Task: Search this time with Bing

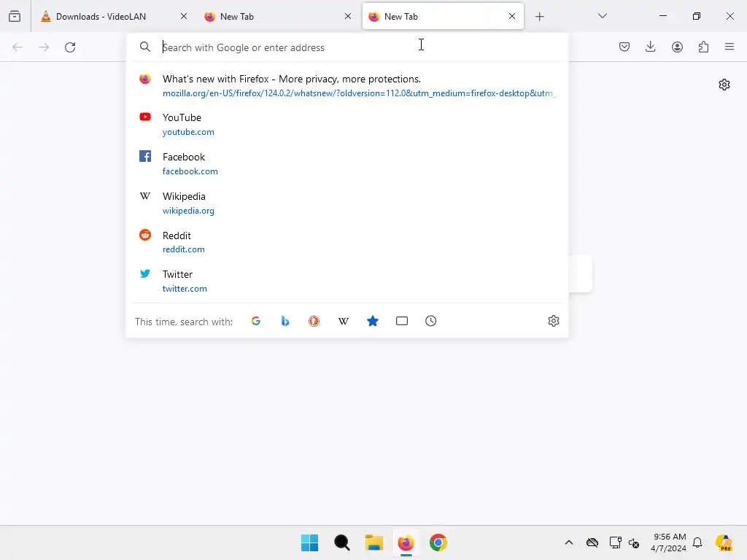Action: [285, 321]
